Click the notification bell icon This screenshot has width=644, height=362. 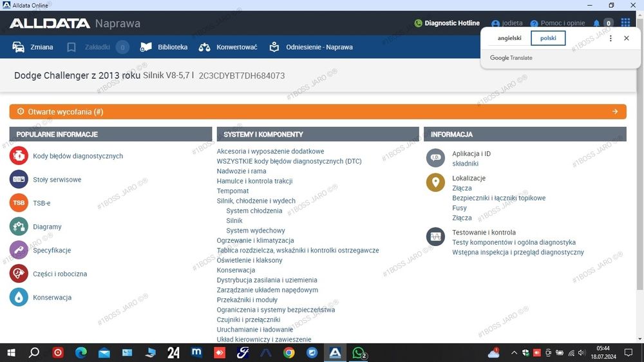click(596, 23)
